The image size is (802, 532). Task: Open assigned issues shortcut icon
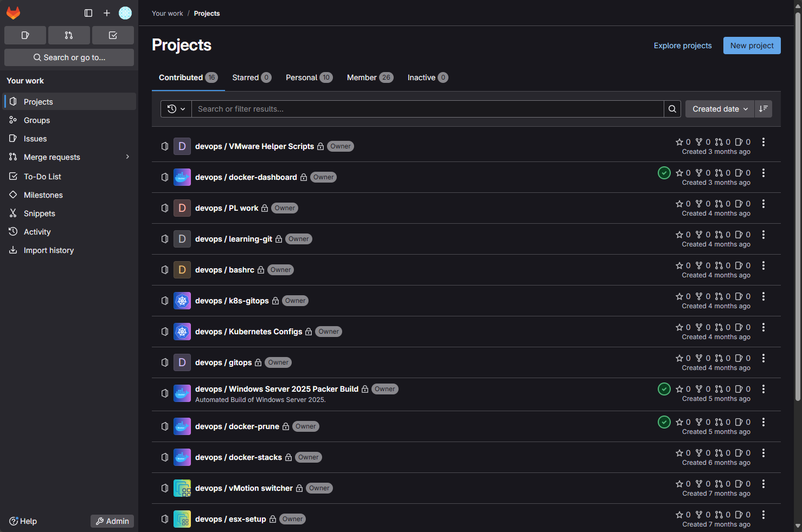click(25, 35)
